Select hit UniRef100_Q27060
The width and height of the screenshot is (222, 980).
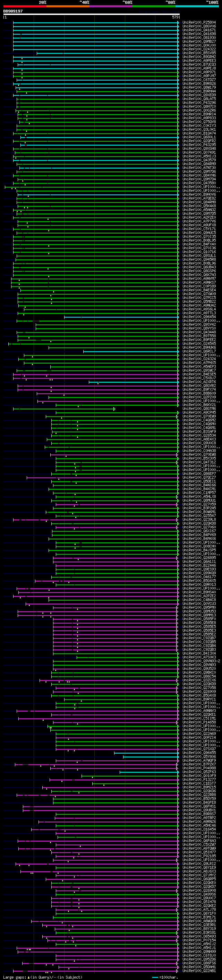tap(199, 527)
